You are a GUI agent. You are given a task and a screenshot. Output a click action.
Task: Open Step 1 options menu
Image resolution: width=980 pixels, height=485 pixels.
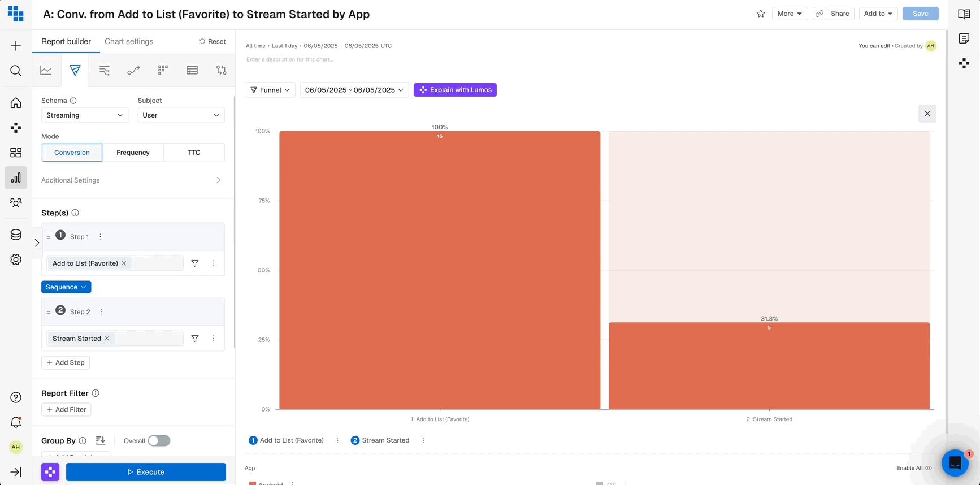(101, 237)
